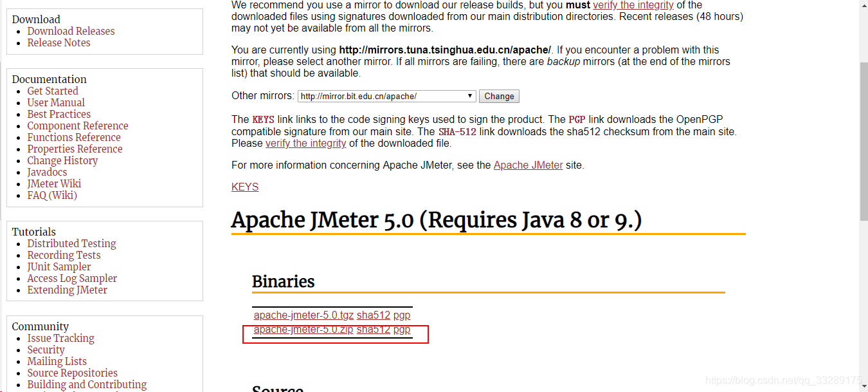The width and height of the screenshot is (868, 392).
Task: Open Functions Reference page
Action: pos(74,137)
